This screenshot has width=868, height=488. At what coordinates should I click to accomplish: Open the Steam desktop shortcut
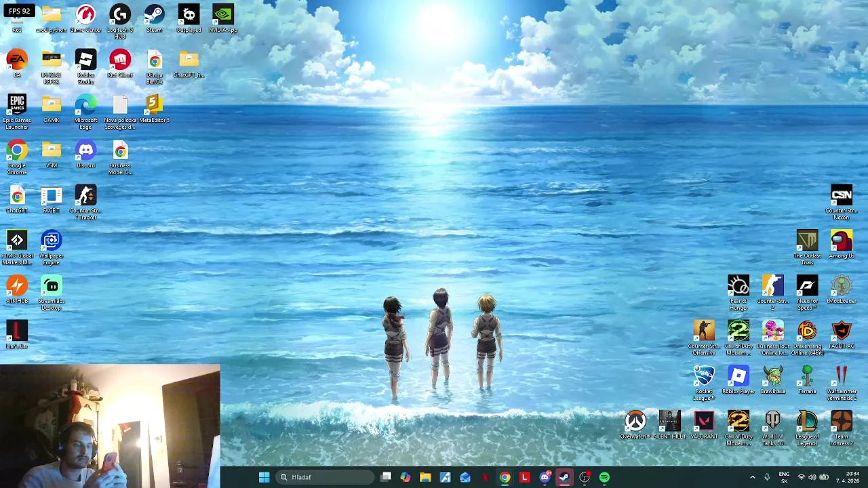[x=154, y=19]
